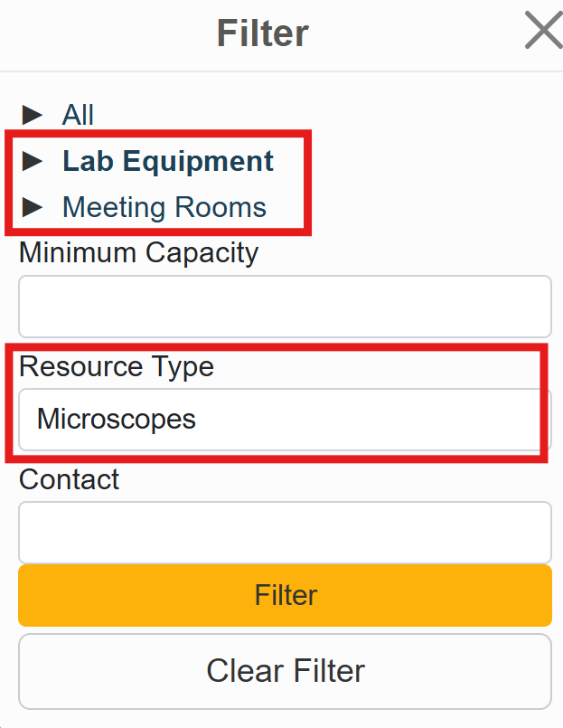Click the Resource Type label

point(117,366)
